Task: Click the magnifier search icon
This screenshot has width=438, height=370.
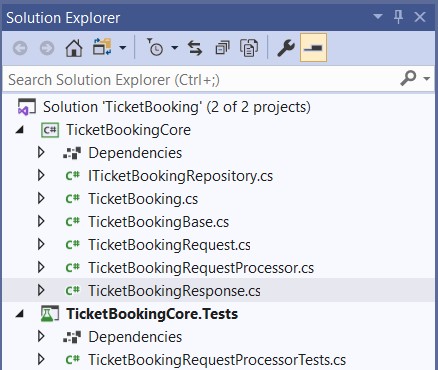Action: [408, 78]
